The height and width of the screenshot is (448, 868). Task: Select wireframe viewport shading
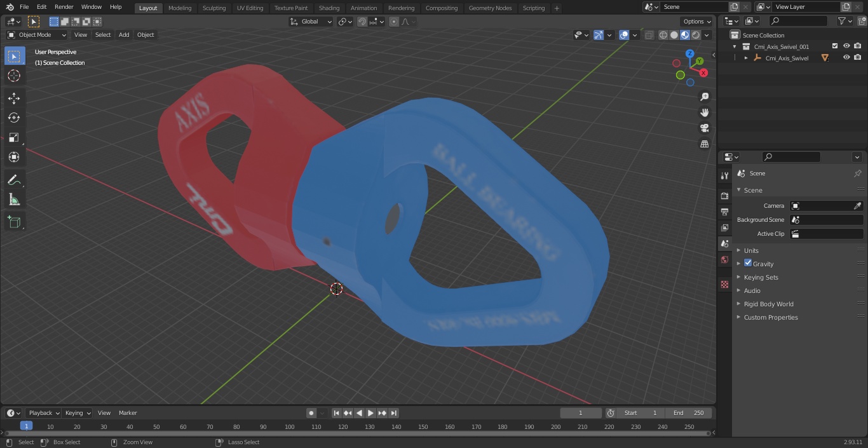click(x=663, y=35)
